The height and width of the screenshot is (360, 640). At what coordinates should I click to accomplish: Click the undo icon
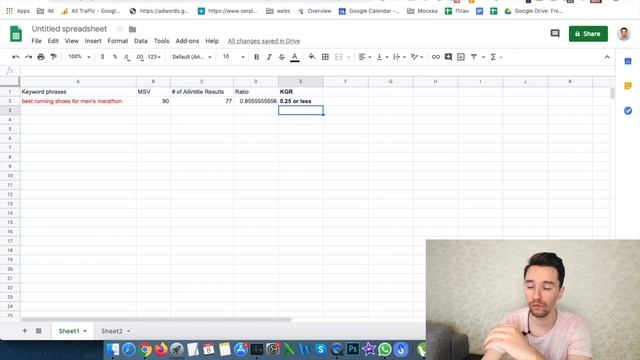(16, 57)
